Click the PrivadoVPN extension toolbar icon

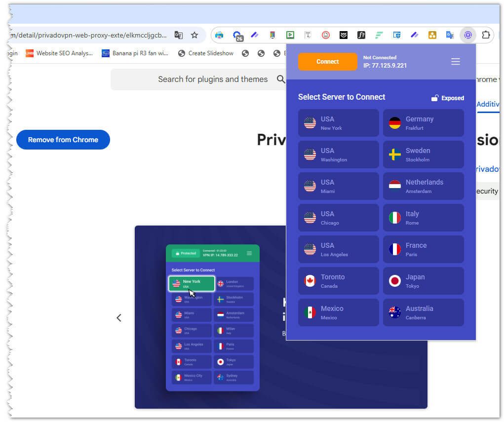click(x=467, y=35)
